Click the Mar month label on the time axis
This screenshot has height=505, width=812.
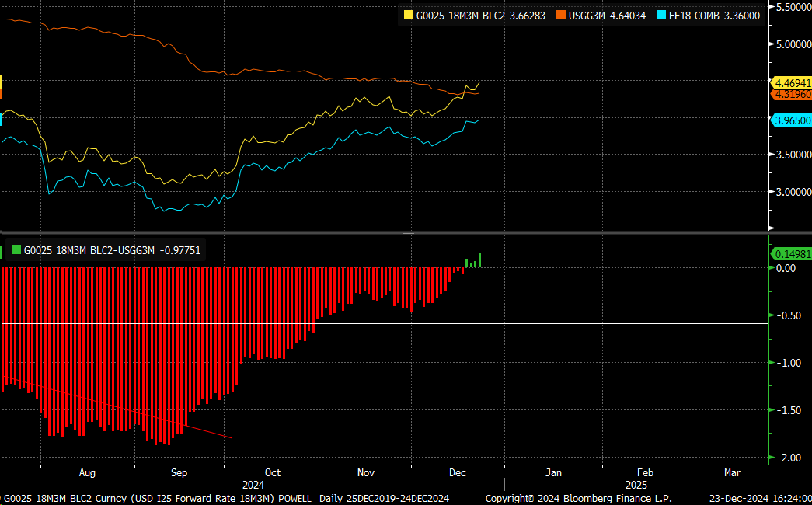click(x=732, y=473)
